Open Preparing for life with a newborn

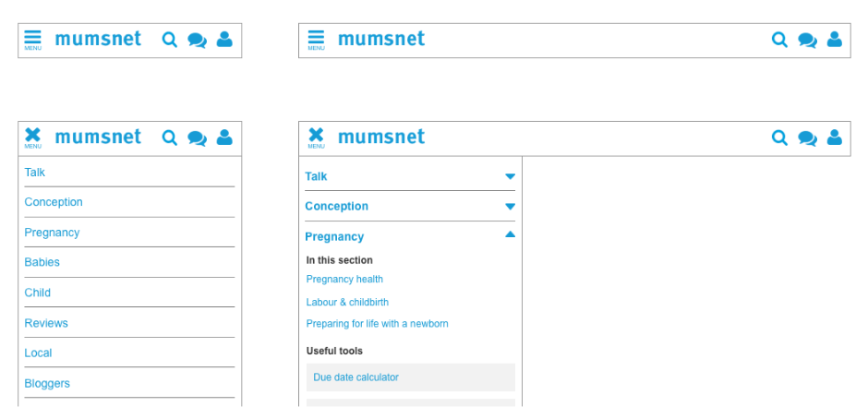(x=377, y=324)
